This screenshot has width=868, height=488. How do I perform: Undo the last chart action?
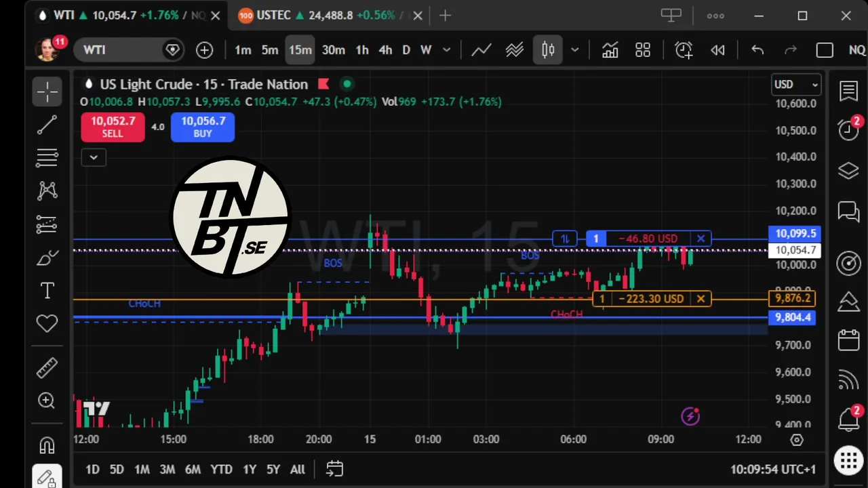(757, 49)
